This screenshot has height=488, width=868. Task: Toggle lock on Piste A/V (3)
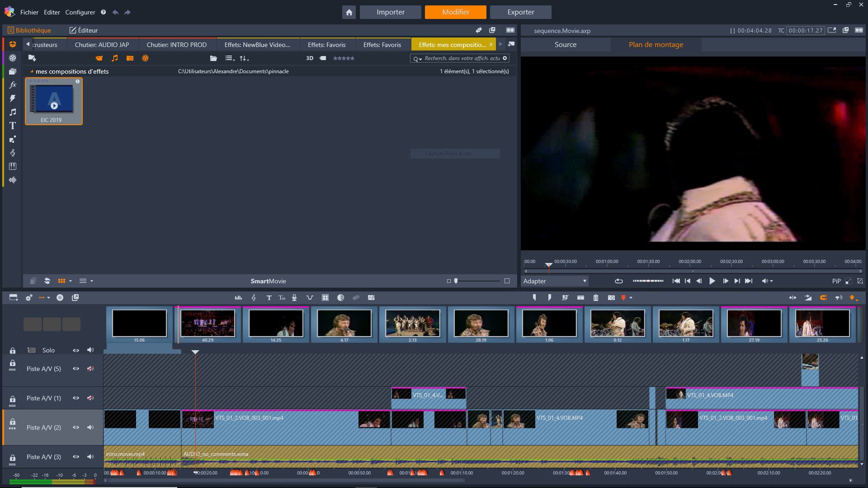[x=13, y=457]
